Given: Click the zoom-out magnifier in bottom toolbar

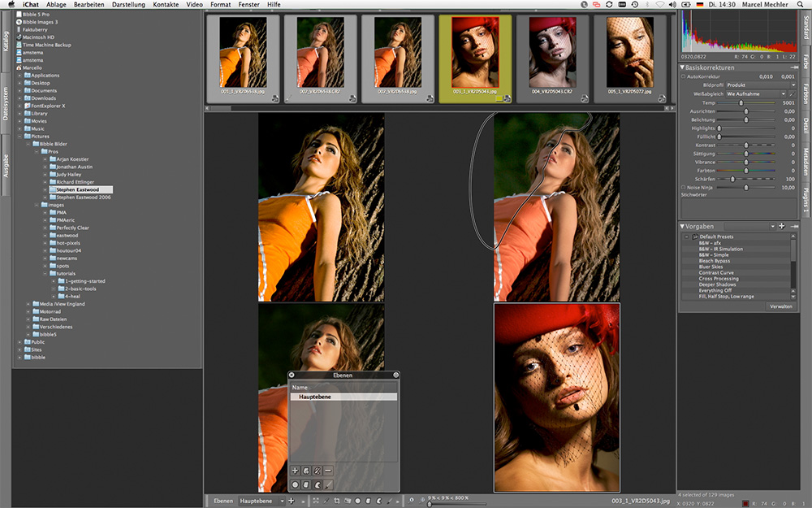Looking at the screenshot, I should [412, 501].
